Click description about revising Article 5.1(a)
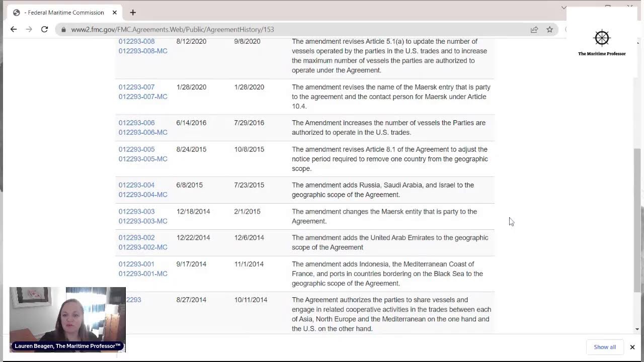Image resolution: width=644 pixels, height=362 pixels. pos(389,56)
